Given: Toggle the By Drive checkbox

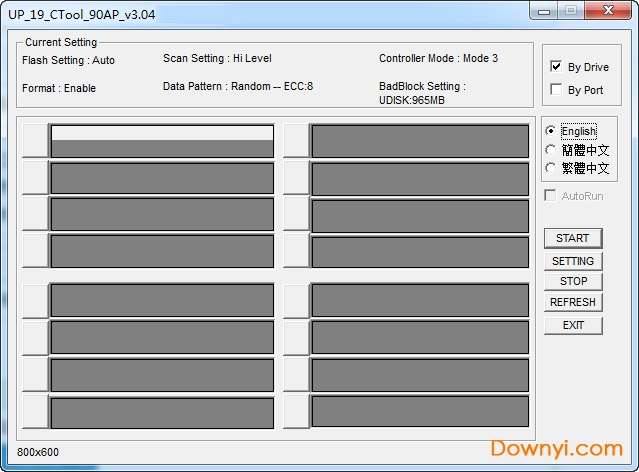Looking at the screenshot, I should [x=556, y=67].
